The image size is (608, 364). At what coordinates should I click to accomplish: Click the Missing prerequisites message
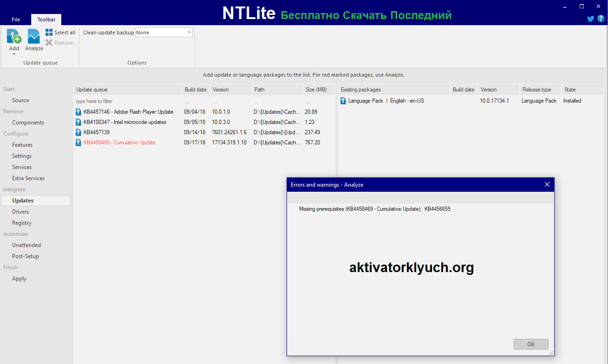pyautogui.click(x=375, y=209)
